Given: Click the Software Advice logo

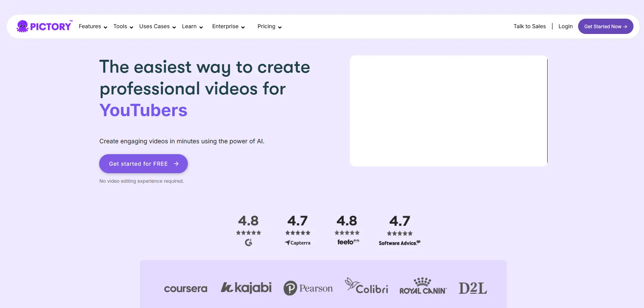Looking at the screenshot, I should coord(399,243).
